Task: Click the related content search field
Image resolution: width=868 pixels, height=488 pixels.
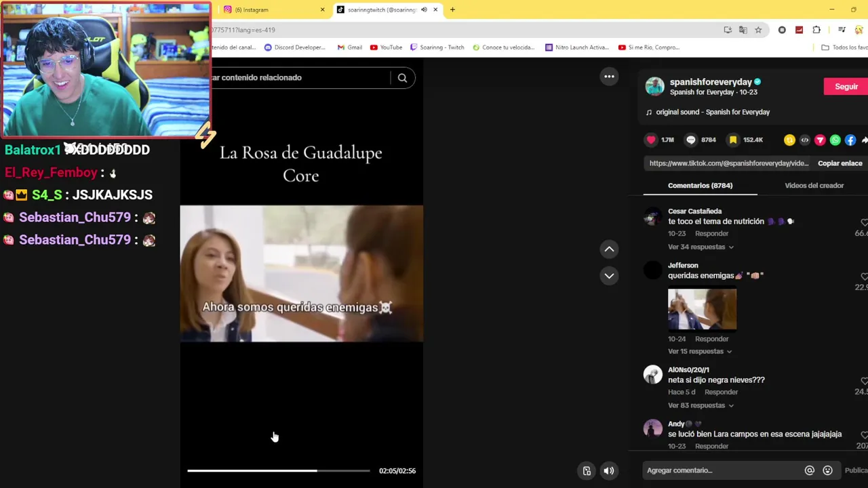Action: (x=298, y=77)
